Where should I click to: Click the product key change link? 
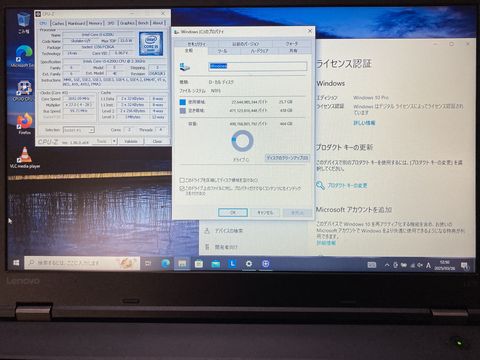tap(347, 185)
